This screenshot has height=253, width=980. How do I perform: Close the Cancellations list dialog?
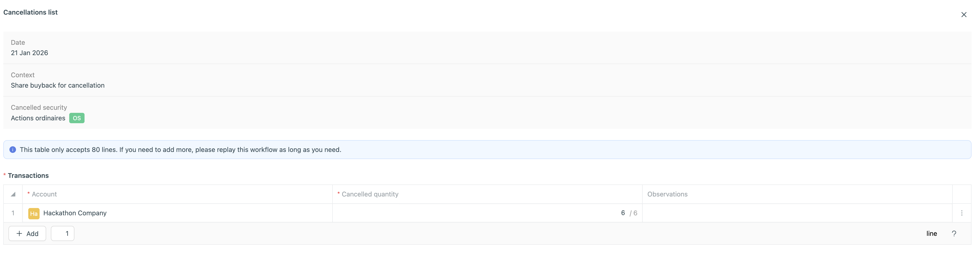963,15
